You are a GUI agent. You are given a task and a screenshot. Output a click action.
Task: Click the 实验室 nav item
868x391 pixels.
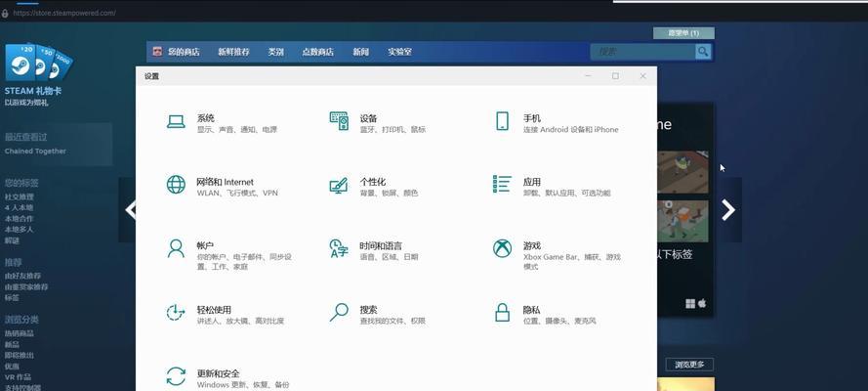(x=399, y=52)
